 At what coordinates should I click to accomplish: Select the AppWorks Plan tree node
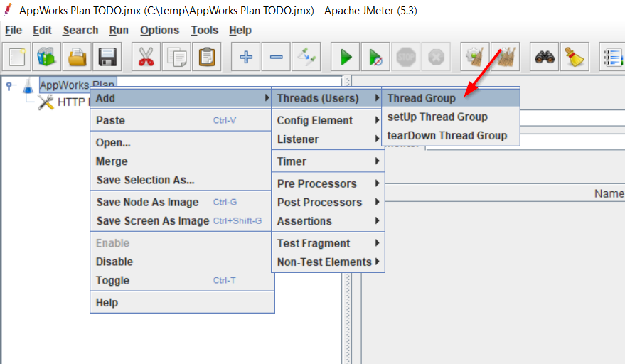pyautogui.click(x=77, y=85)
